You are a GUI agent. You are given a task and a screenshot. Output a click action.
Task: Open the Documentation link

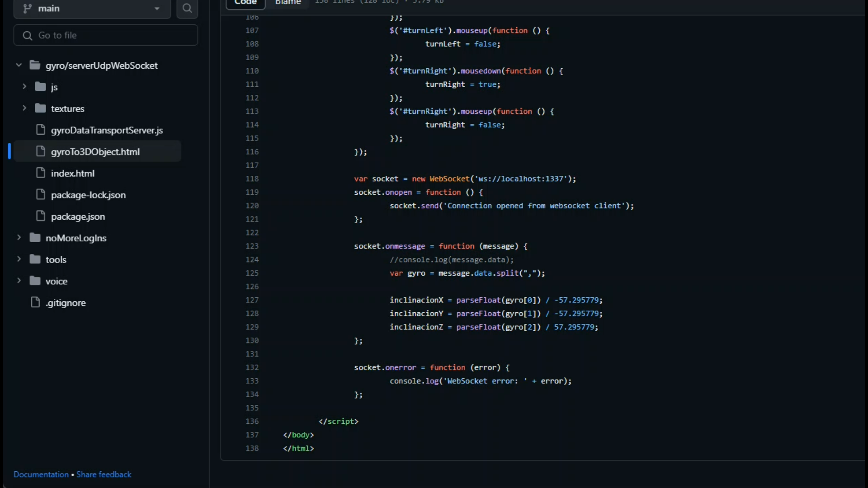pyautogui.click(x=41, y=474)
